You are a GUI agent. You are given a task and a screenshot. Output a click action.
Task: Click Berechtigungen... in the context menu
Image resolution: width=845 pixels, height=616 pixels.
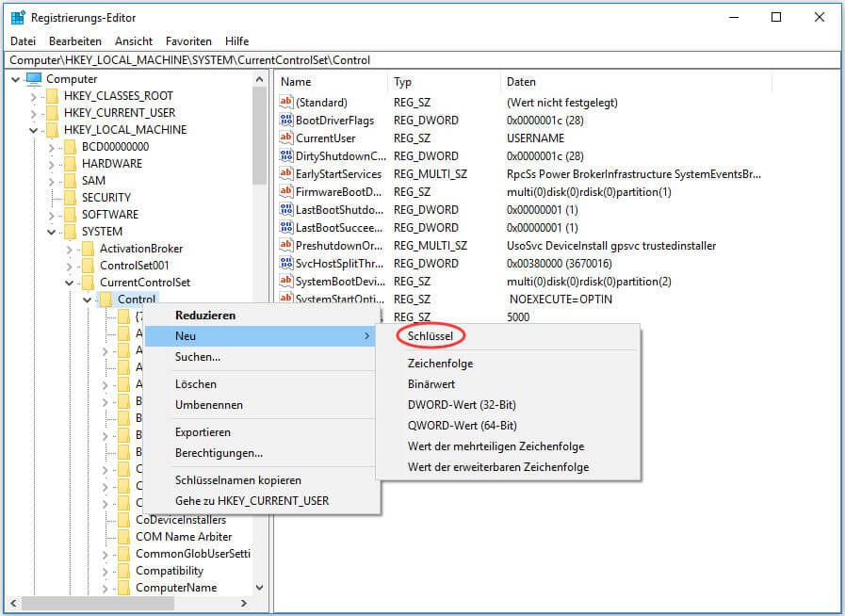coord(219,453)
